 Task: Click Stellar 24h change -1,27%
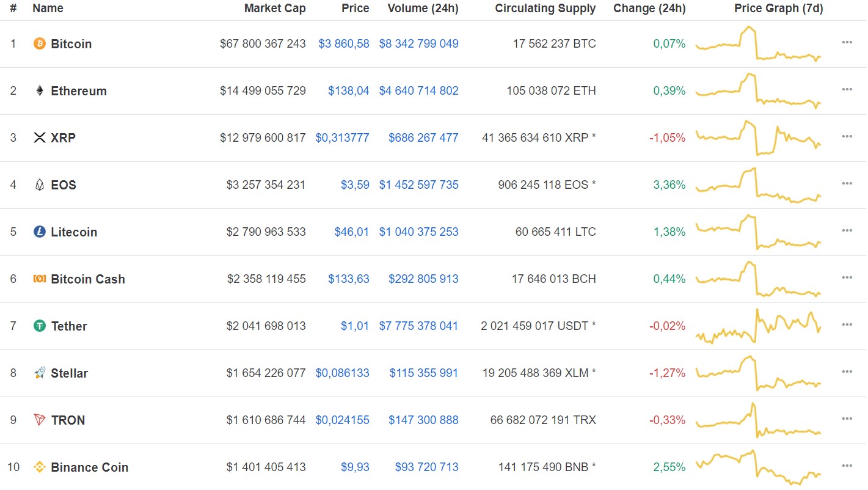pyautogui.click(x=668, y=373)
